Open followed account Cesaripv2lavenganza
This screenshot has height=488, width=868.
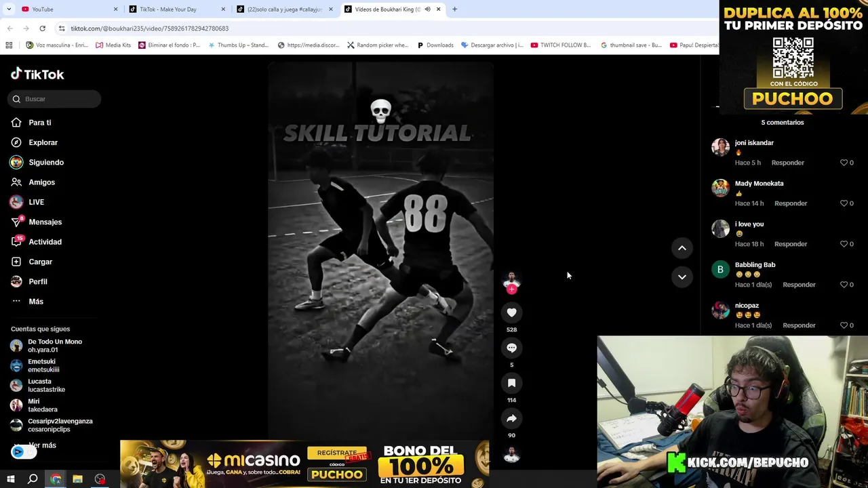pyautogui.click(x=52, y=425)
